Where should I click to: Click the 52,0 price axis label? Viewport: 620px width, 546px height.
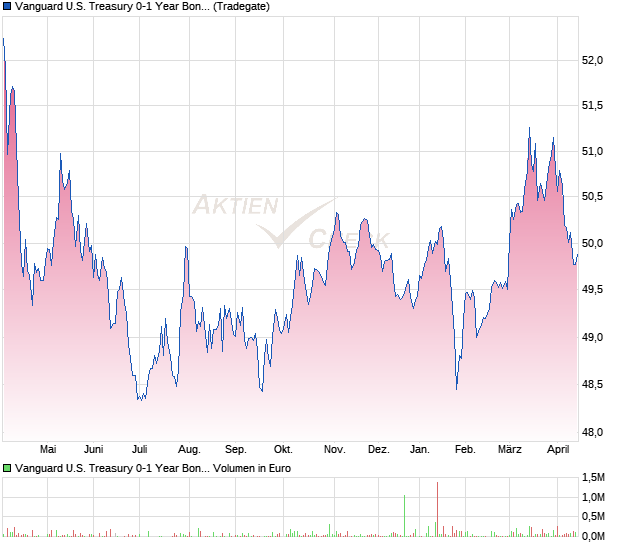click(x=593, y=60)
